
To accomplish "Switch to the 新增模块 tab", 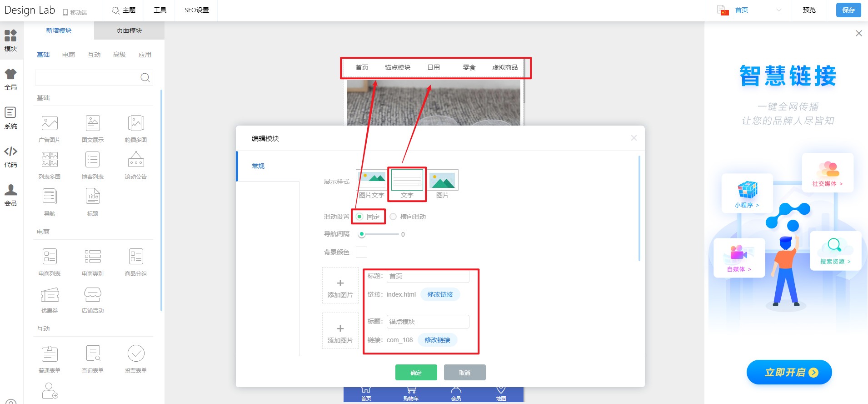I will pos(59,30).
